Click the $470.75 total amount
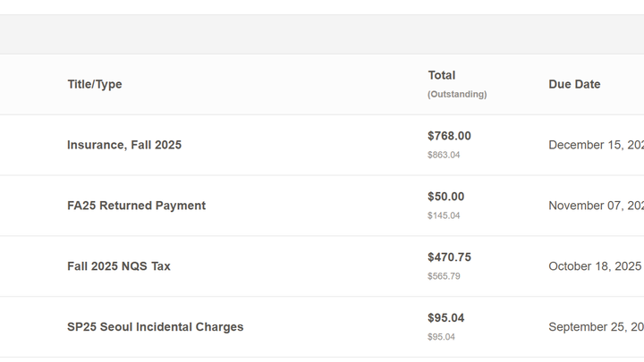644x362 pixels. pyautogui.click(x=449, y=257)
